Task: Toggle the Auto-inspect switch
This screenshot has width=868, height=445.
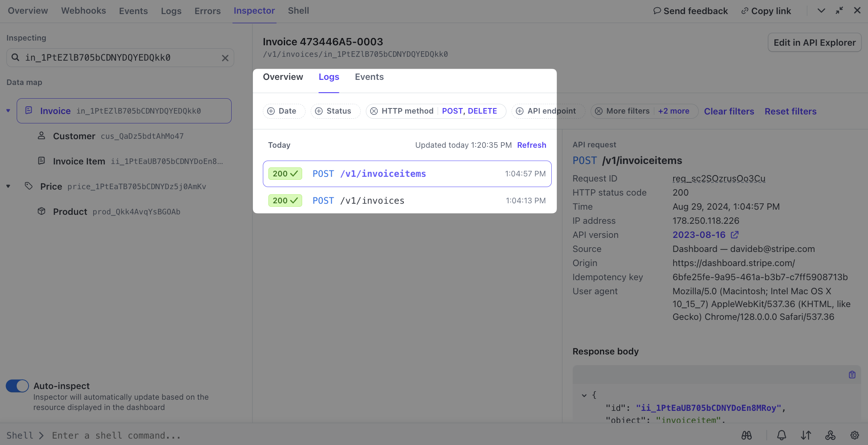Action: click(17, 386)
